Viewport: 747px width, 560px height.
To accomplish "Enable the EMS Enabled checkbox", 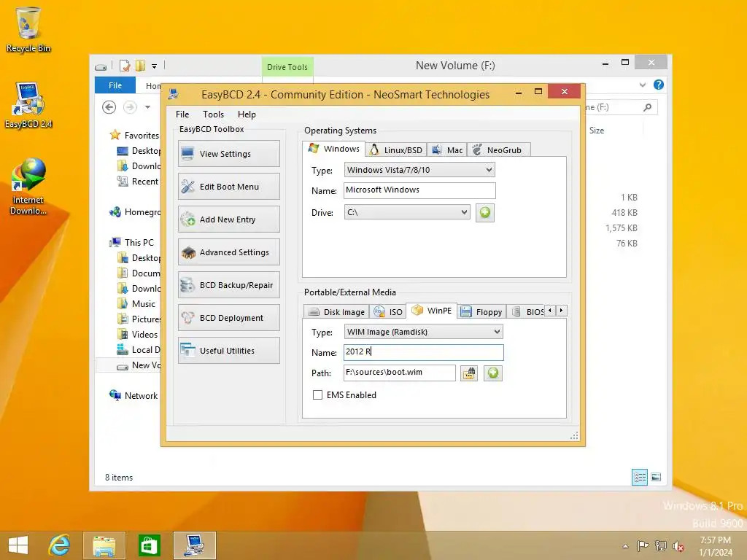I will tap(317, 394).
